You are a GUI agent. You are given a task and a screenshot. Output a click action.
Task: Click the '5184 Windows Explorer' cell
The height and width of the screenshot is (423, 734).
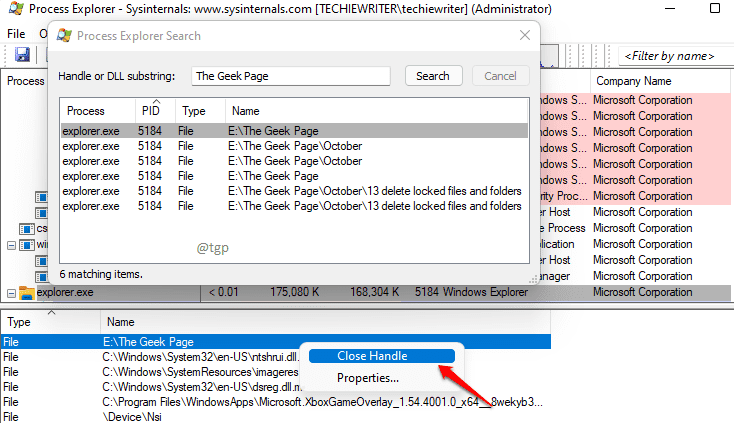pos(471,292)
